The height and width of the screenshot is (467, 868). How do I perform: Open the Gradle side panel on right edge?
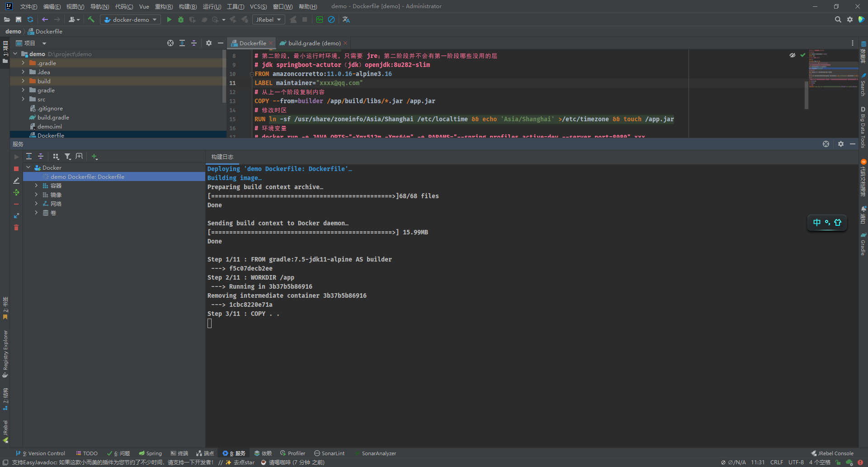[863, 244]
